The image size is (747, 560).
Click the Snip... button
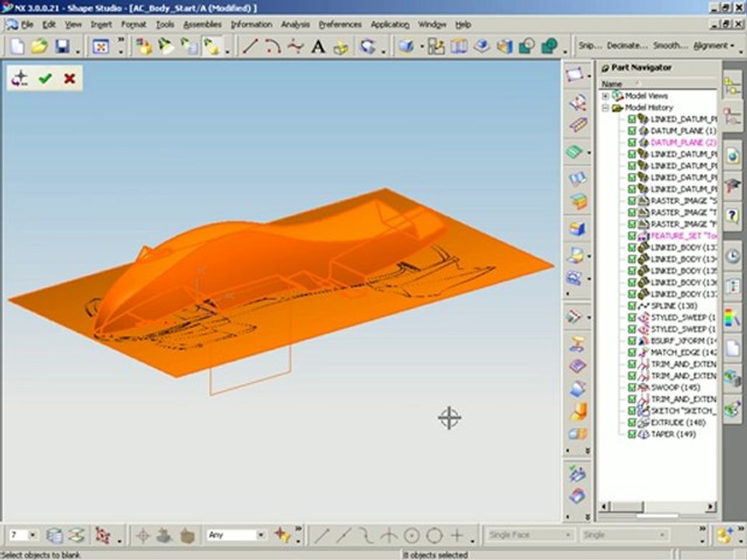pyautogui.click(x=590, y=46)
